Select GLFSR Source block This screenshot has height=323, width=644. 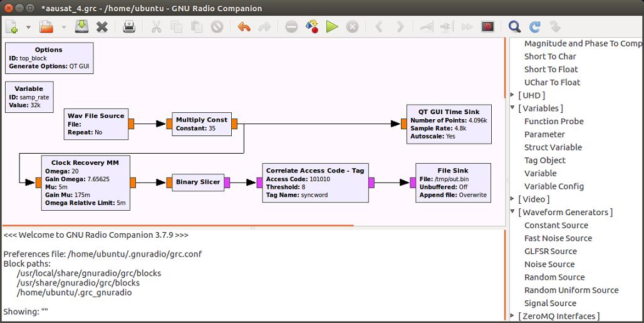click(551, 251)
